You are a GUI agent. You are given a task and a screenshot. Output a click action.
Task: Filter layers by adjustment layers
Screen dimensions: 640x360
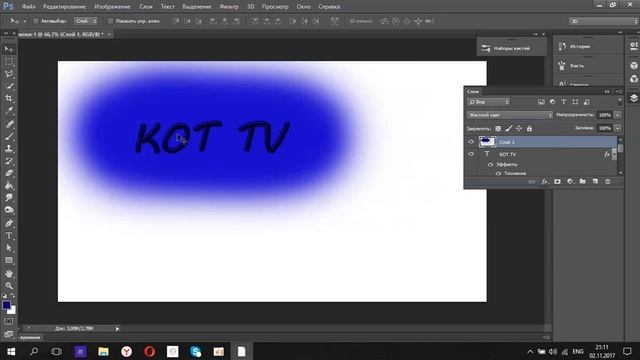(552, 102)
